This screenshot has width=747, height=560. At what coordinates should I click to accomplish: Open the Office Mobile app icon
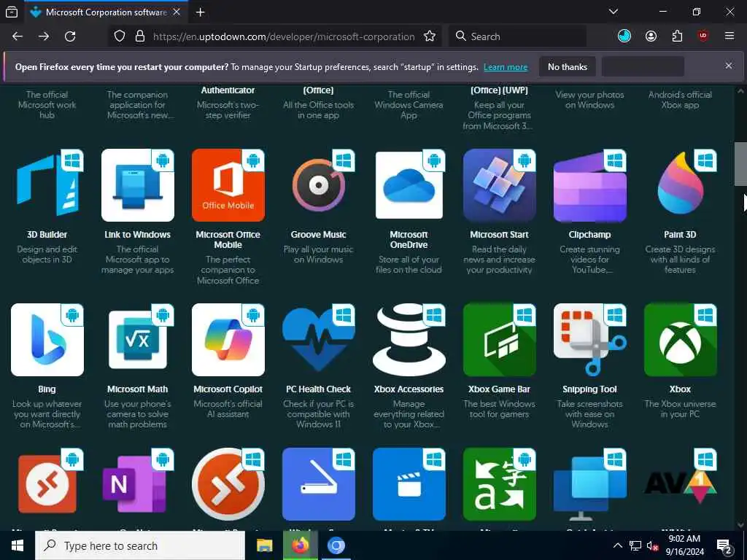tap(228, 185)
